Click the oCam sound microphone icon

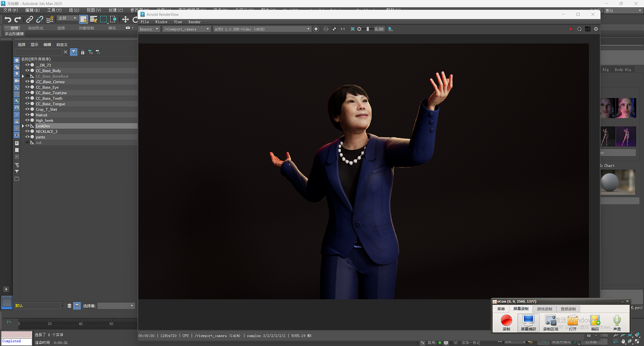pyautogui.click(x=617, y=320)
